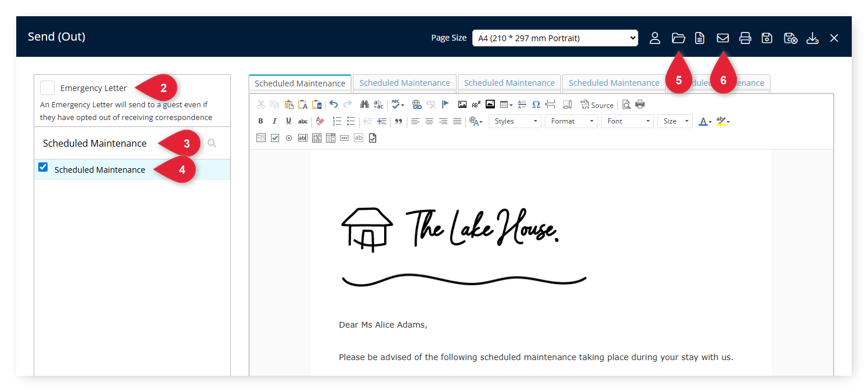868x392 pixels.
Task: Select Scheduled Maintenance row in letter list
Action: pyautogui.click(x=132, y=169)
